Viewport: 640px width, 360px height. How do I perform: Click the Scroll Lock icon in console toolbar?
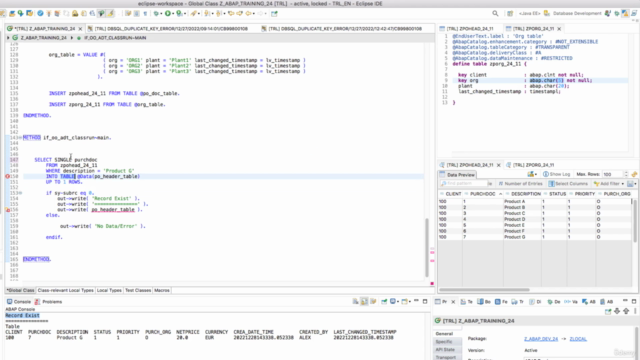click(364, 302)
